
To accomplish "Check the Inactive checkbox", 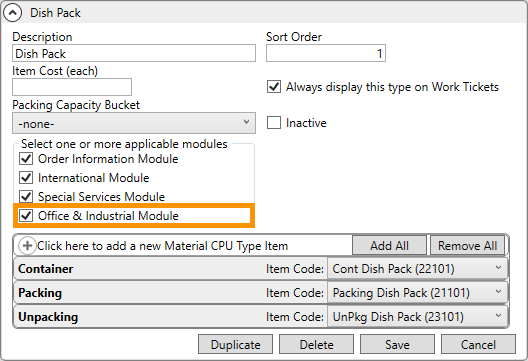I will tap(274, 123).
